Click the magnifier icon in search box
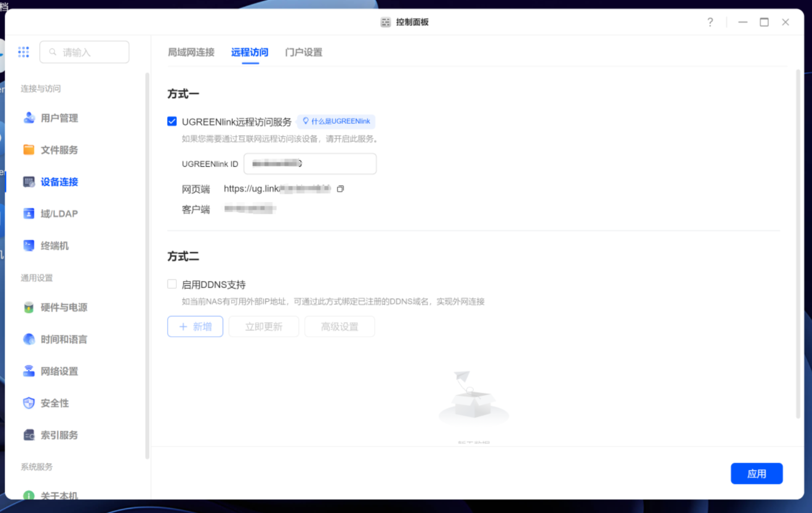 53,52
